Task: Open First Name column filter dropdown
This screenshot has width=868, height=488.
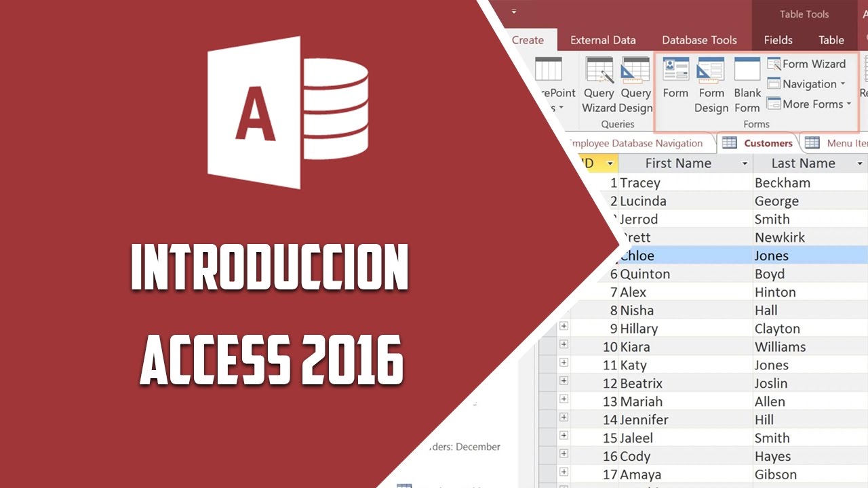Action: (x=745, y=163)
